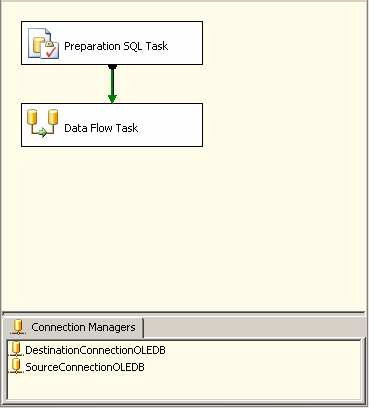Screen dimensions: 369x408
Task: Click the green arrowhead above Data Flow Task
Action: [x=112, y=99]
